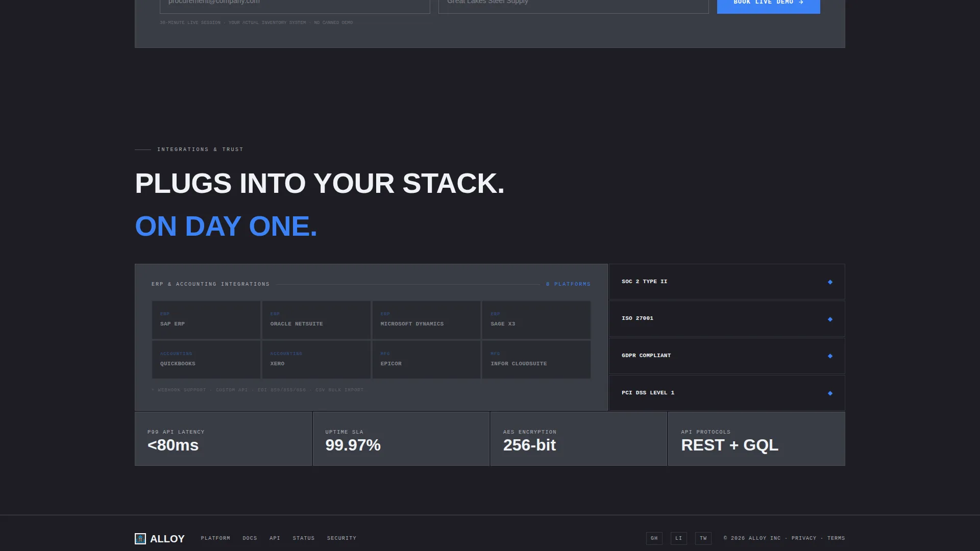Click the 'ON DAY ONE.' blue headline
This screenshot has width=980, height=551.
click(226, 226)
